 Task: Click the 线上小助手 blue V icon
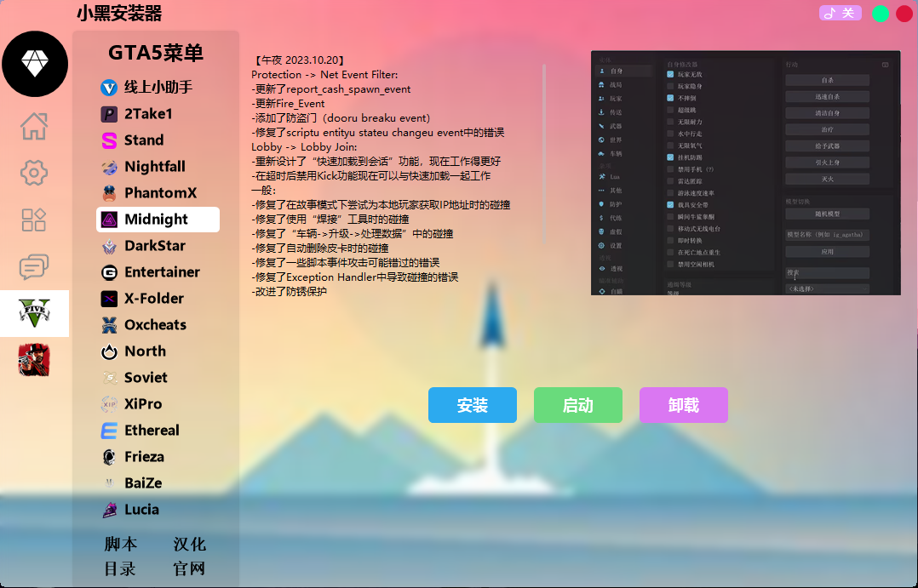coord(109,88)
